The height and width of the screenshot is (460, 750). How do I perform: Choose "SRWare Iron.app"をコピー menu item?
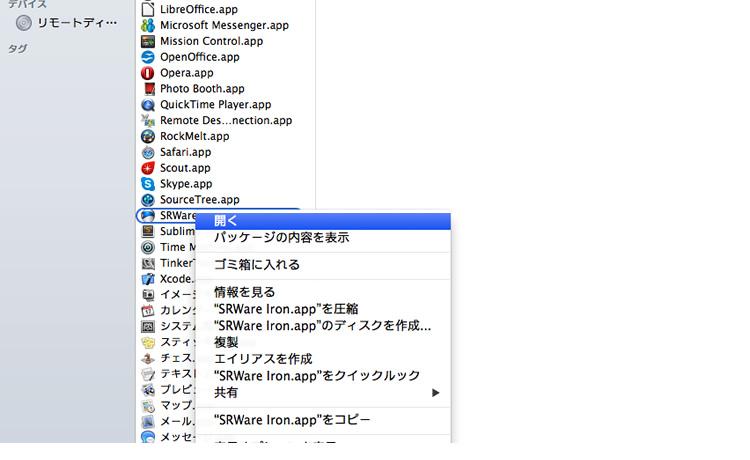click(x=323, y=420)
